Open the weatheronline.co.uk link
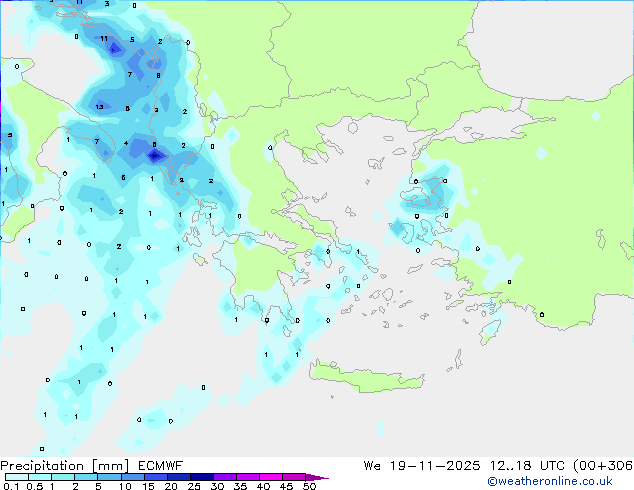Viewport: 634px width, 490px height. pos(550,481)
